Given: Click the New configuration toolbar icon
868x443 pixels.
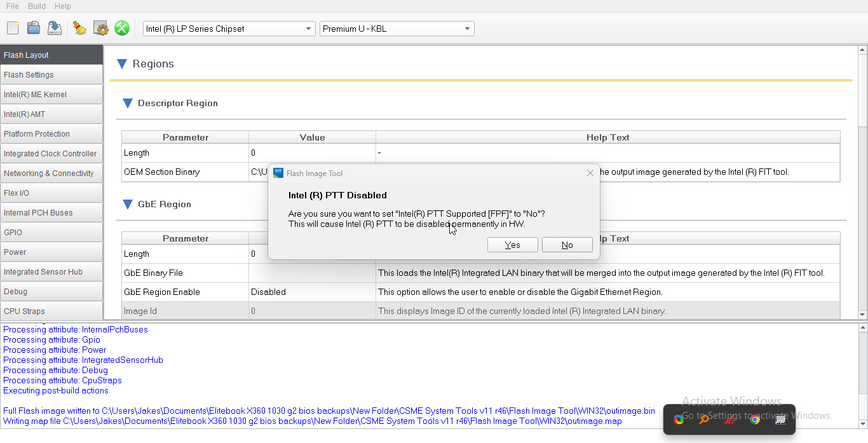Looking at the screenshot, I should tap(13, 28).
